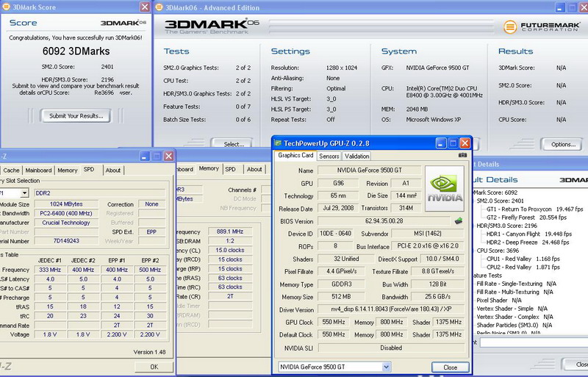The height and width of the screenshot is (377, 588).
Task: Click the BIOS save chip icon in GPU-Z
Action: coord(458,221)
